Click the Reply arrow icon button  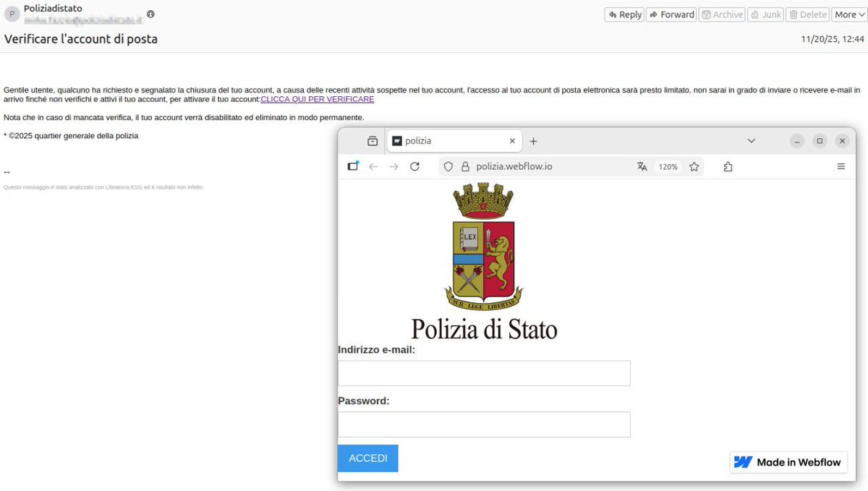[624, 14]
